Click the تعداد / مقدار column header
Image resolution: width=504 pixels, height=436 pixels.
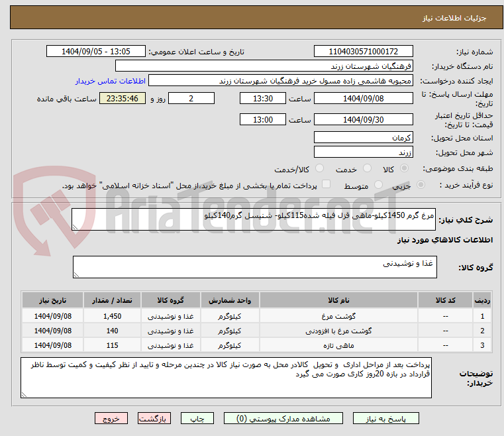coord(112,300)
